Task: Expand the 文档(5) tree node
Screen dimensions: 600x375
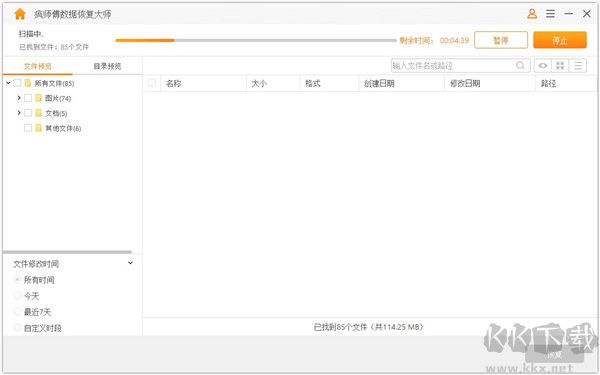Action: click(x=19, y=113)
